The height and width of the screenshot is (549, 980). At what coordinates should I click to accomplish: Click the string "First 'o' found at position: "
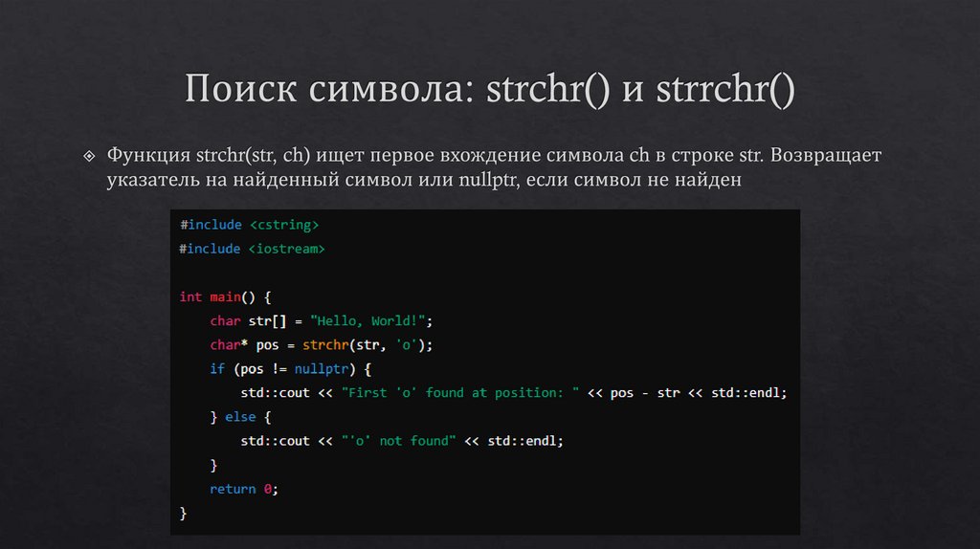pos(460,393)
